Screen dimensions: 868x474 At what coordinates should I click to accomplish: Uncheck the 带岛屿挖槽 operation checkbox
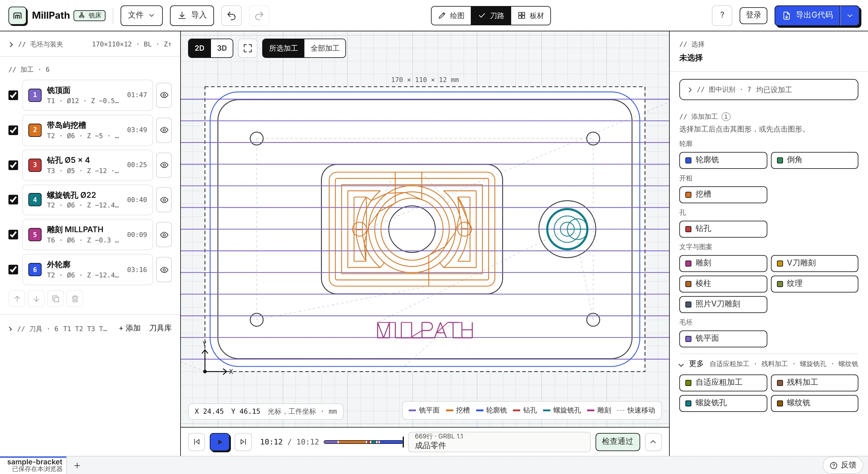pyautogui.click(x=13, y=130)
